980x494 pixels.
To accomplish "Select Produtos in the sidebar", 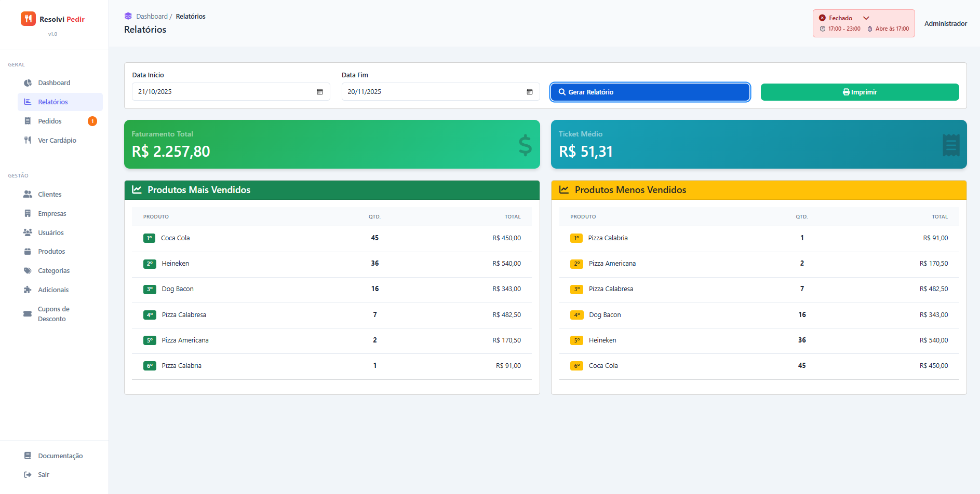I will 51,252.
